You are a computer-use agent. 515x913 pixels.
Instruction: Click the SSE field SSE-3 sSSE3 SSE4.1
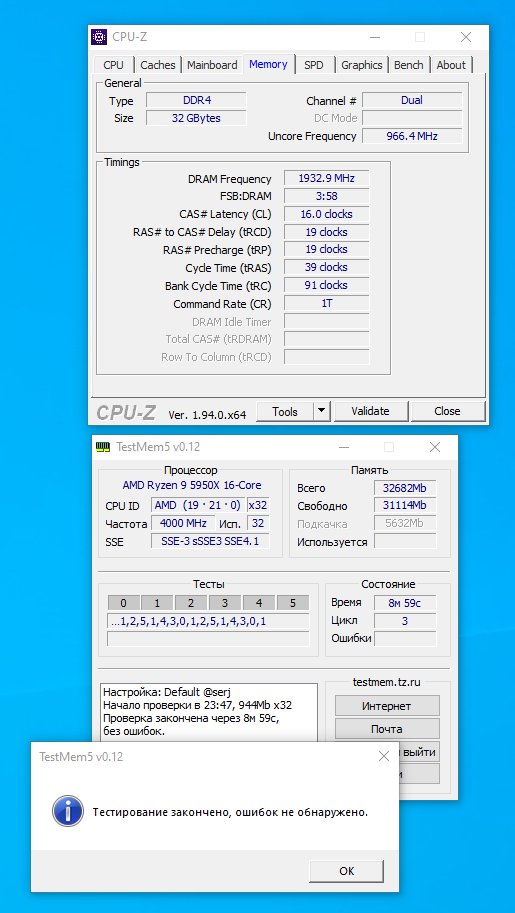[x=209, y=541]
